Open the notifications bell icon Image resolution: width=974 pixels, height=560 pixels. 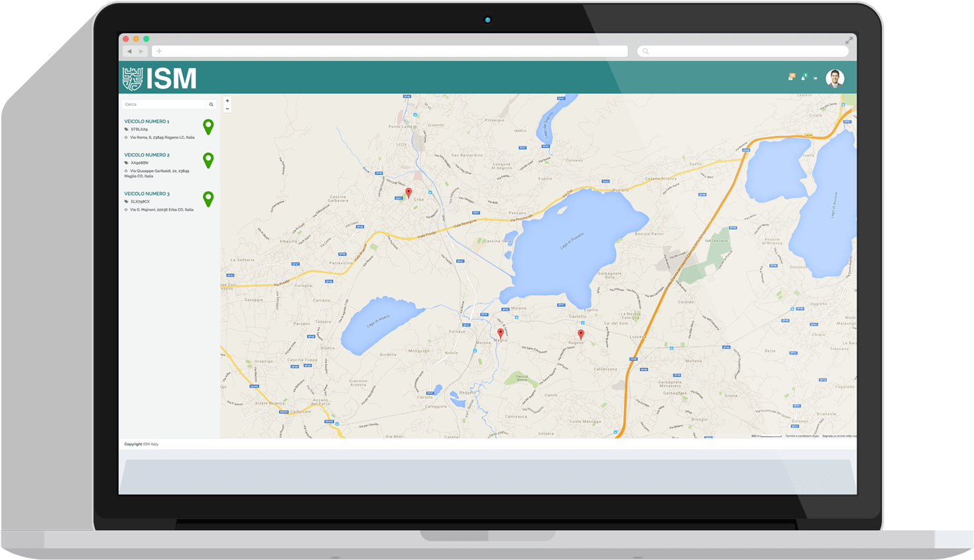pyautogui.click(x=804, y=78)
